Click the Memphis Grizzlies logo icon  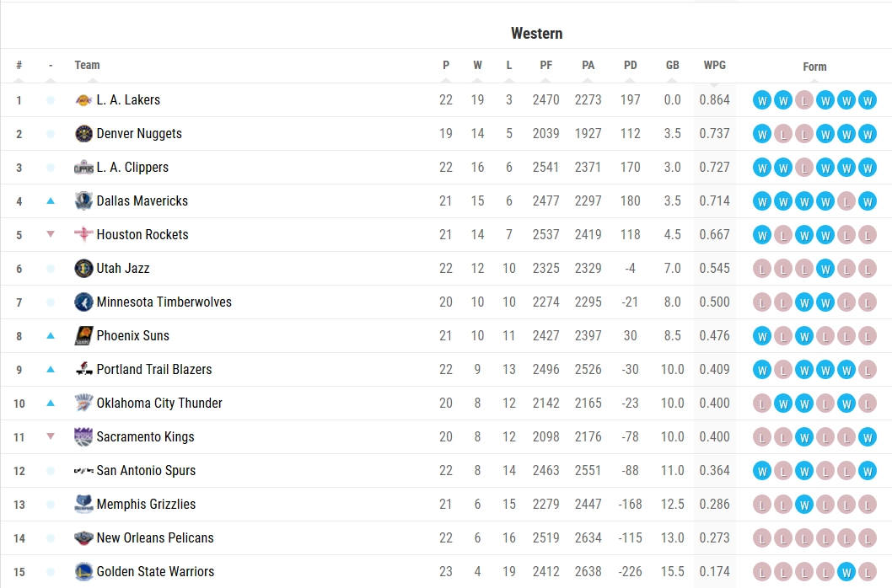(83, 505)
